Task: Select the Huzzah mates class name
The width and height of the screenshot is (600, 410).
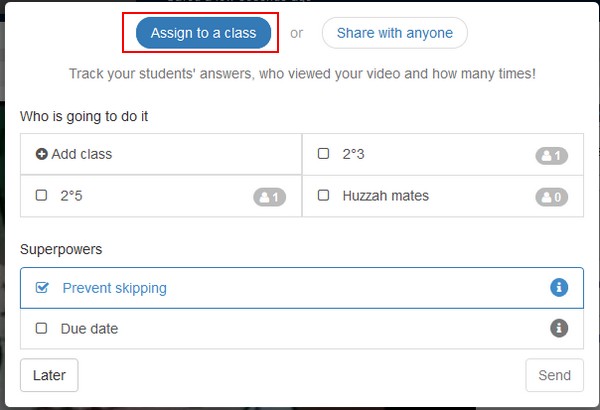Action: click(x=385, y=196)
